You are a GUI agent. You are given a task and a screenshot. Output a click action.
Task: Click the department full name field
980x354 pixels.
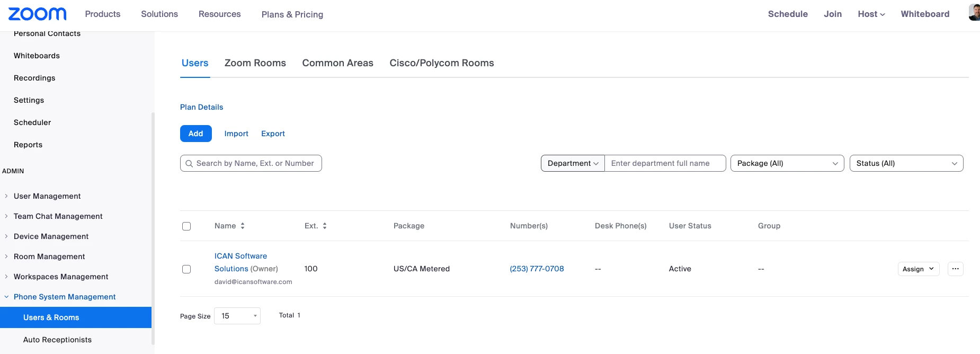tap(665, 163)
